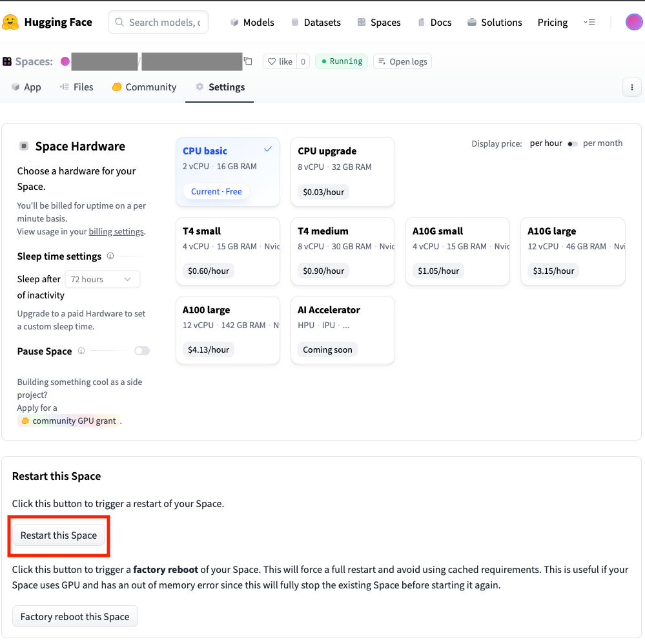
Task: Click the three-dot options menu icon
Action: [631, 87]
